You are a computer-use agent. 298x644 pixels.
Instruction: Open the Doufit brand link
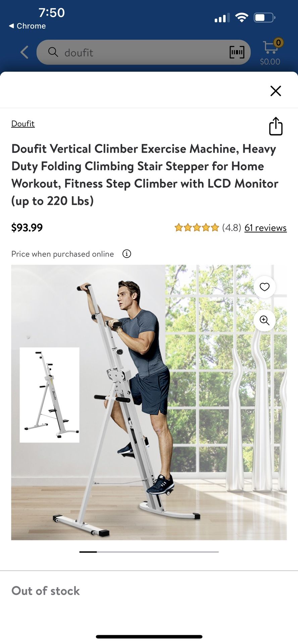coord(23,123)
